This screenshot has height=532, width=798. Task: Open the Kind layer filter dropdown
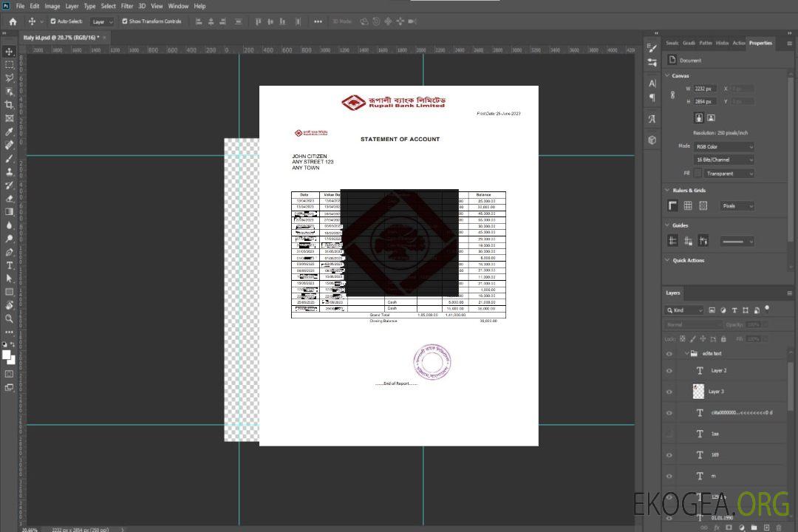[x=684, y=310]
